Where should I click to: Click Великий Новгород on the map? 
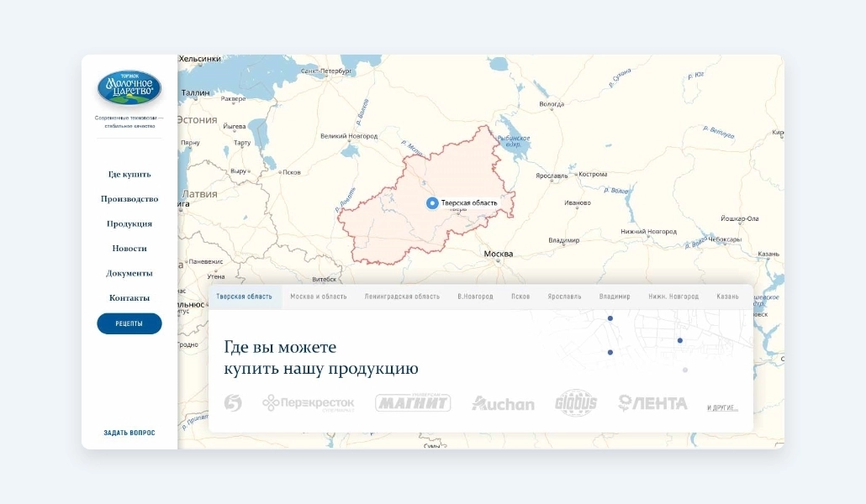pyautogui.click(x=349, y=136)
